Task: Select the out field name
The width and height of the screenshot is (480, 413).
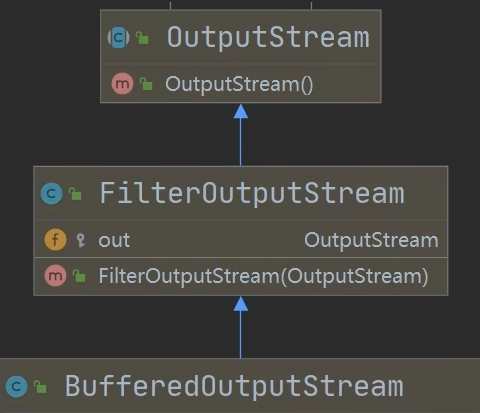Action: pyautogui.click(x=114, y=240)
